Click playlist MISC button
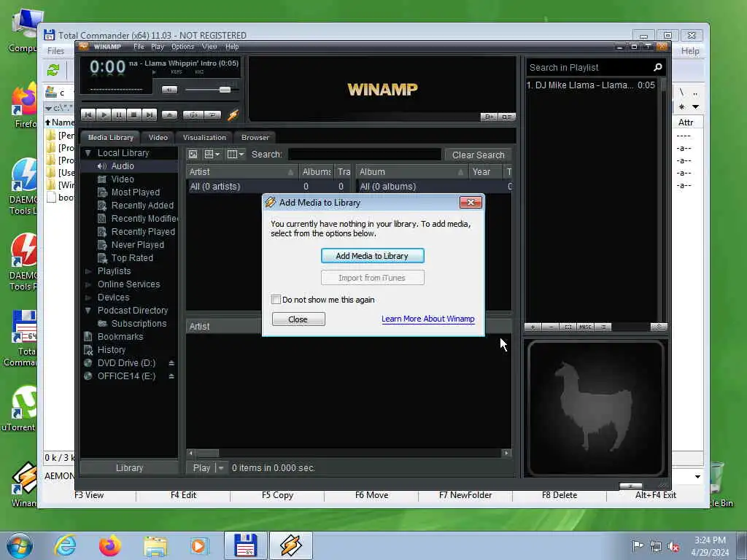 point(585,327)
